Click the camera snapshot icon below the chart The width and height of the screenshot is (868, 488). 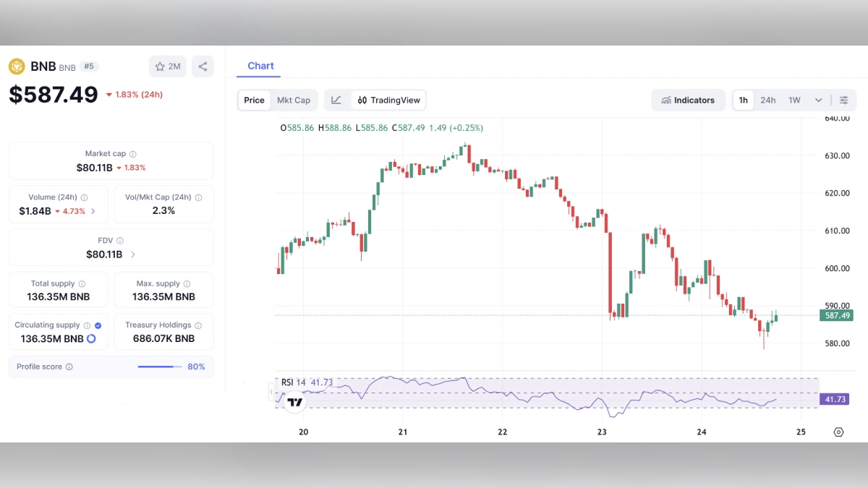point(838,432)
